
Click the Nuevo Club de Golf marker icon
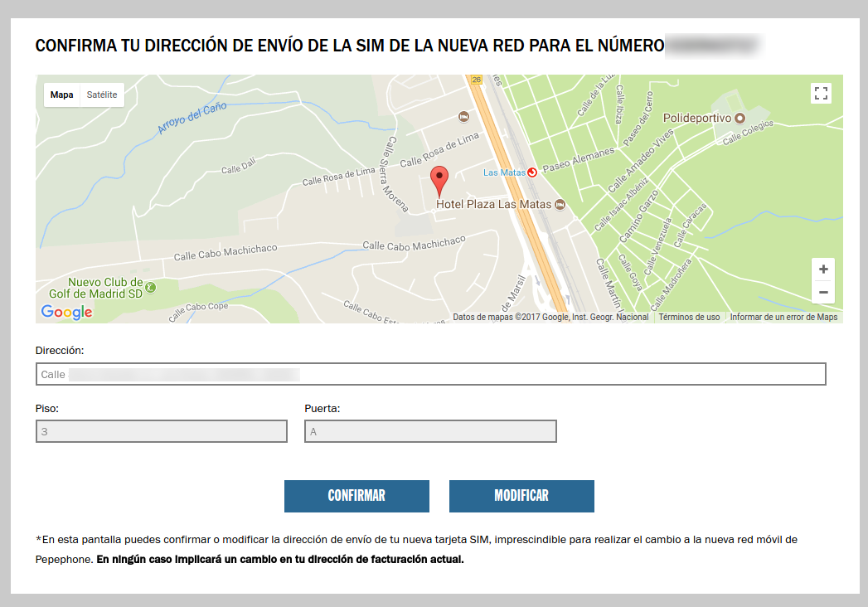tap(150, 288)
